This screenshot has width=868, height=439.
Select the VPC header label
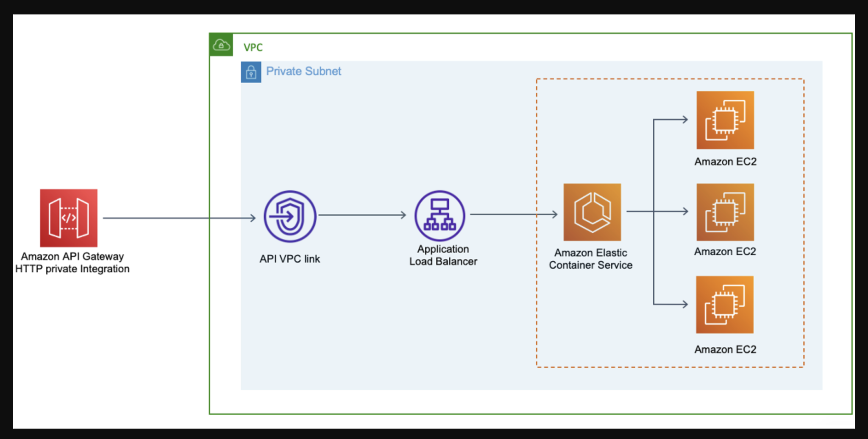[x=253, y=47]
